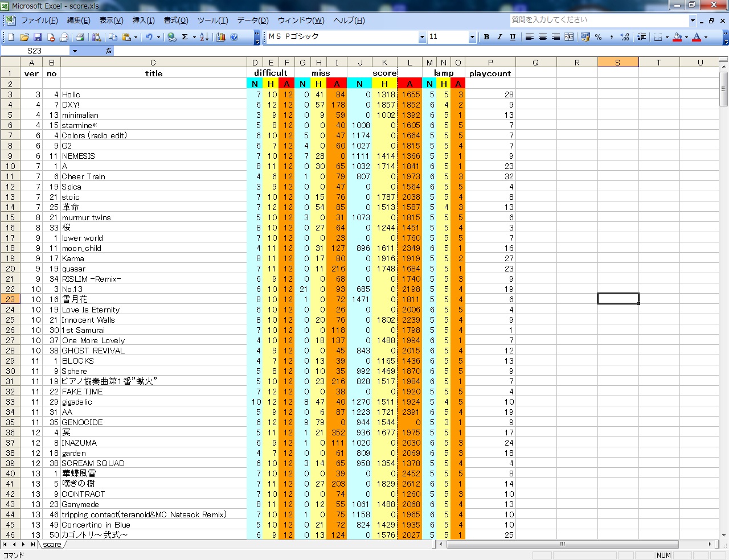Apply comma style format
The width and height of the screenshot is (729, 560).
pyautogui.click(x=611, y=37)
